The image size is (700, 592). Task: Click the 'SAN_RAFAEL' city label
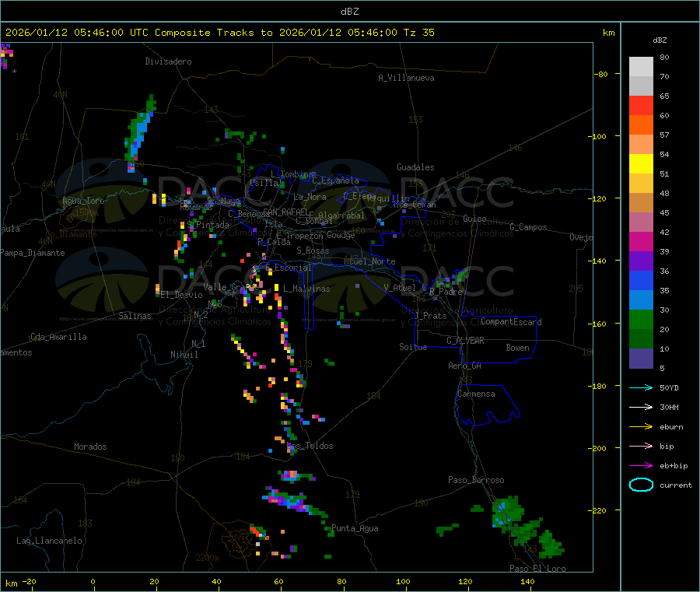point(285,212)
